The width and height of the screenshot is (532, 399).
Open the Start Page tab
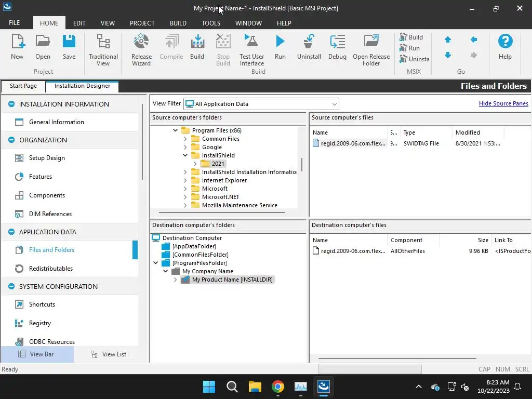tap(23, 86)
